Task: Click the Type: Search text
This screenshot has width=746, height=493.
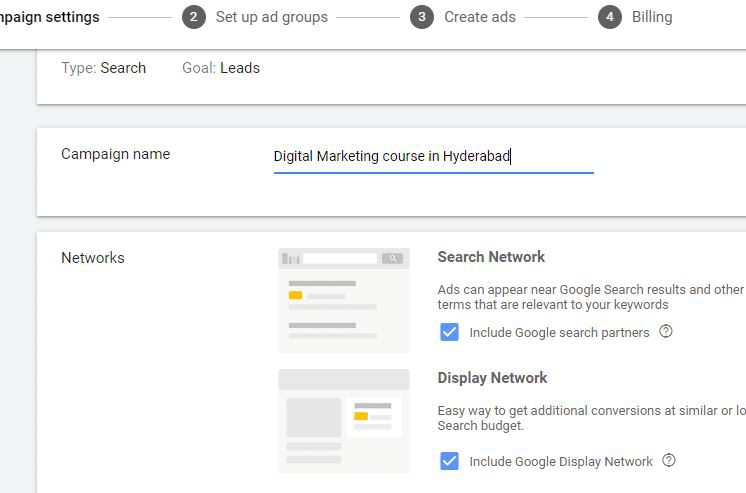Action: click(x=103, y=68)
